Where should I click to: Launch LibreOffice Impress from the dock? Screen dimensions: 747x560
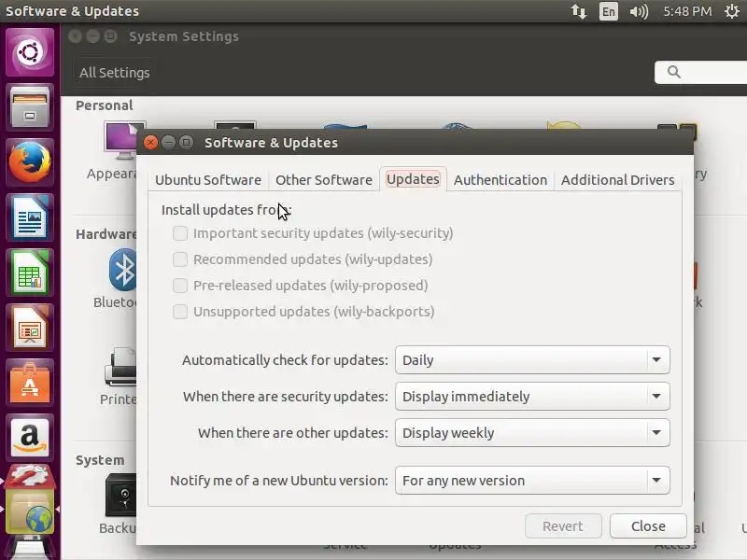[x=30, y=329]
